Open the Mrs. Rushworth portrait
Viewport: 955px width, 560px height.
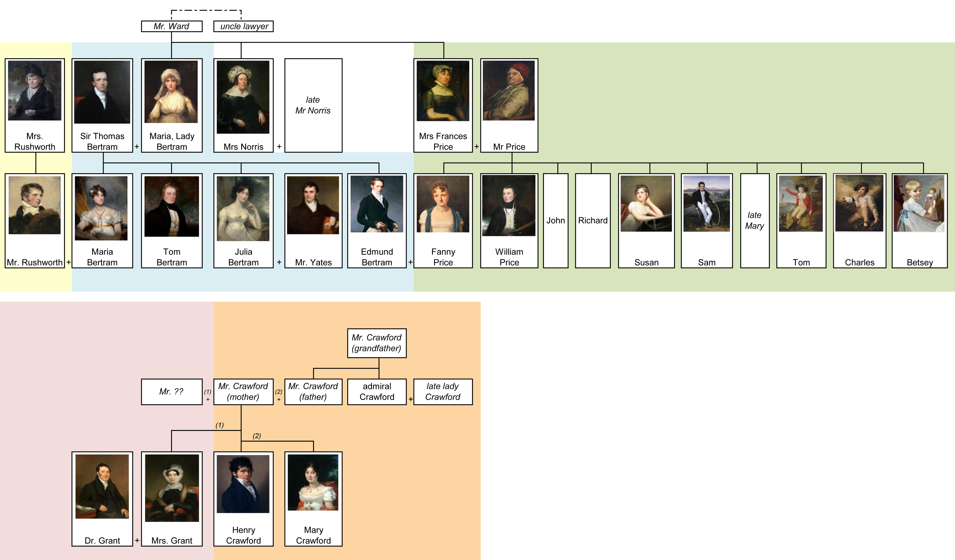point(35,90)
